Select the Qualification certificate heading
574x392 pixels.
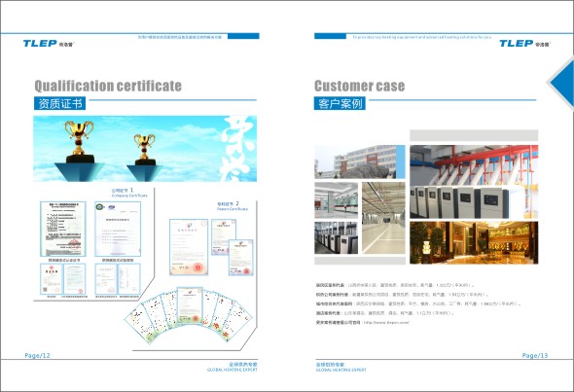coord(108,86)
